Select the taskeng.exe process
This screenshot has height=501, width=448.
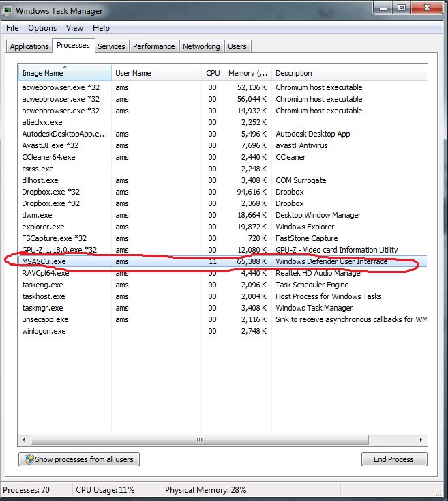point(222,285)
